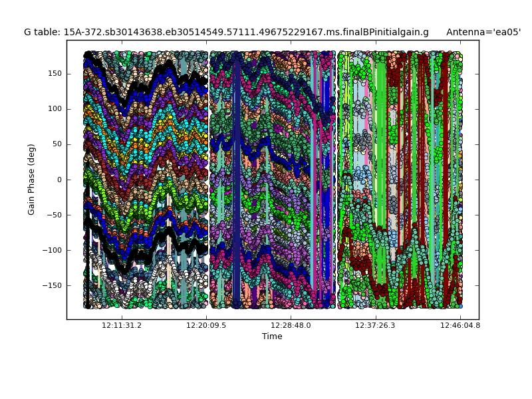Screen dimensions: 532x399
Task: Click the −50 y-axis tick label
Action: coord(55,215)
